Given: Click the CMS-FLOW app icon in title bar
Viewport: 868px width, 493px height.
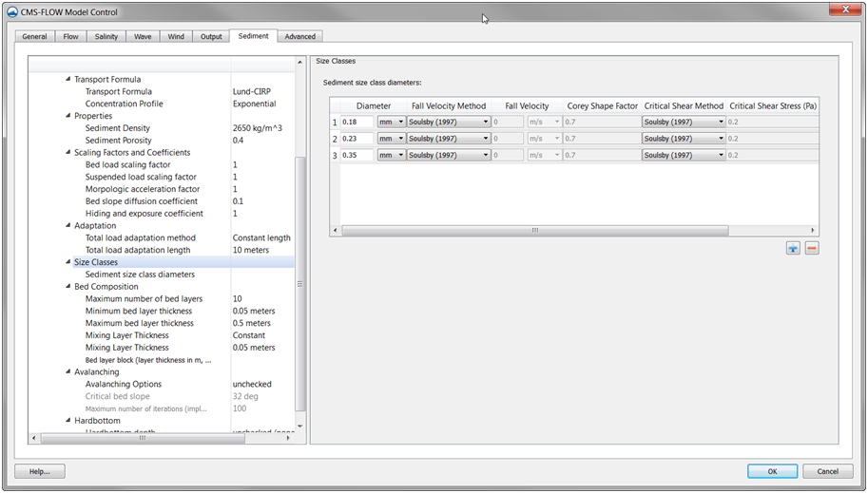Looking at the screenshot, I should coord(12,12).
